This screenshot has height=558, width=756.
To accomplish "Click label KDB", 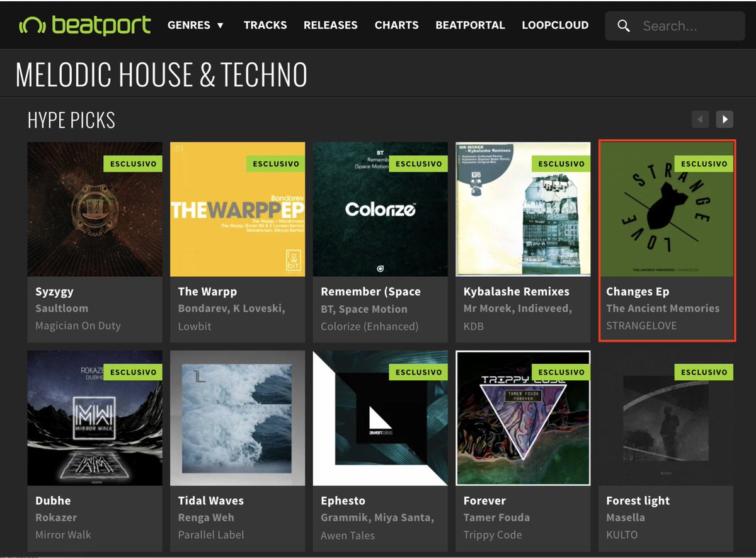I will point(474,326).
